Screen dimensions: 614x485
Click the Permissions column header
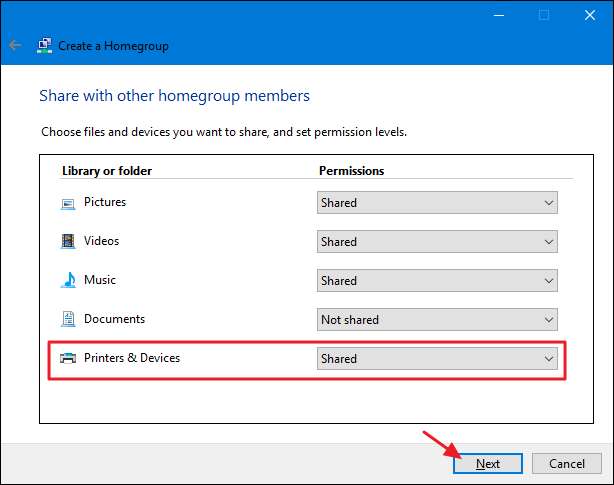tap(351, 171)
